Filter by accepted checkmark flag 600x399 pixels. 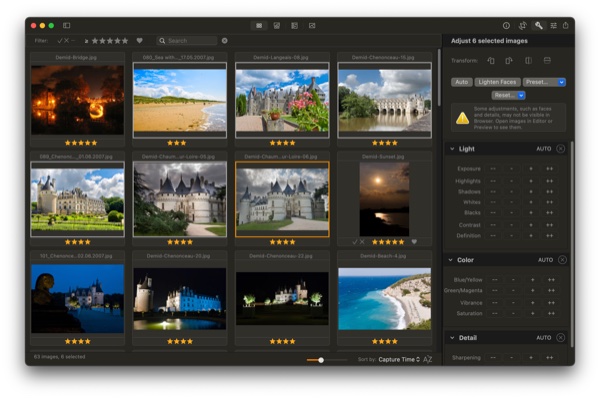click(x=60, y=41)
